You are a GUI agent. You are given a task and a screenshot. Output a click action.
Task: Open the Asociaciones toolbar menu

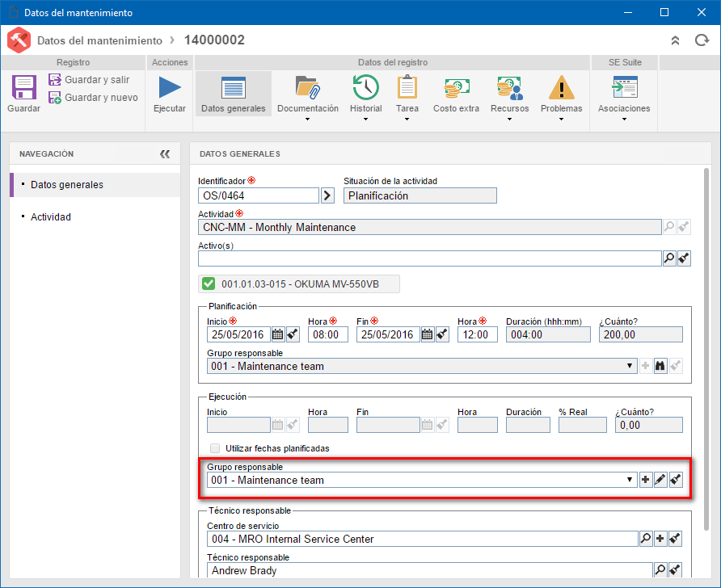tap(624, 98)
